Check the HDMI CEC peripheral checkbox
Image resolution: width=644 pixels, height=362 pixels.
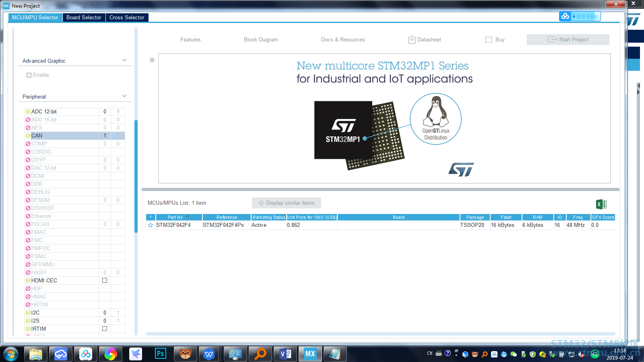click(105, 280)
